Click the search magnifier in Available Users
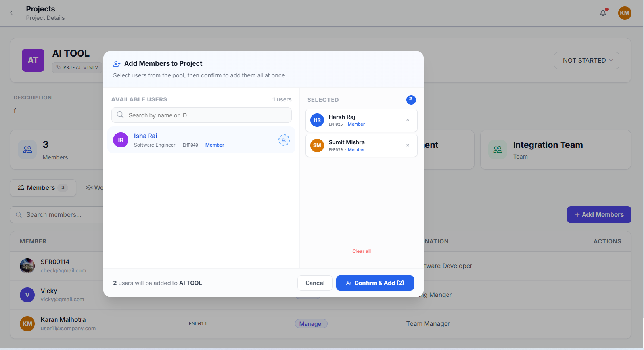 120,115
